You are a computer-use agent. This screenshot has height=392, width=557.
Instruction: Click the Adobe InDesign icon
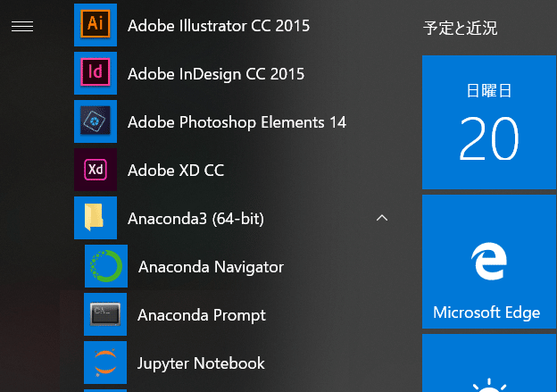(x=96, y=73)
